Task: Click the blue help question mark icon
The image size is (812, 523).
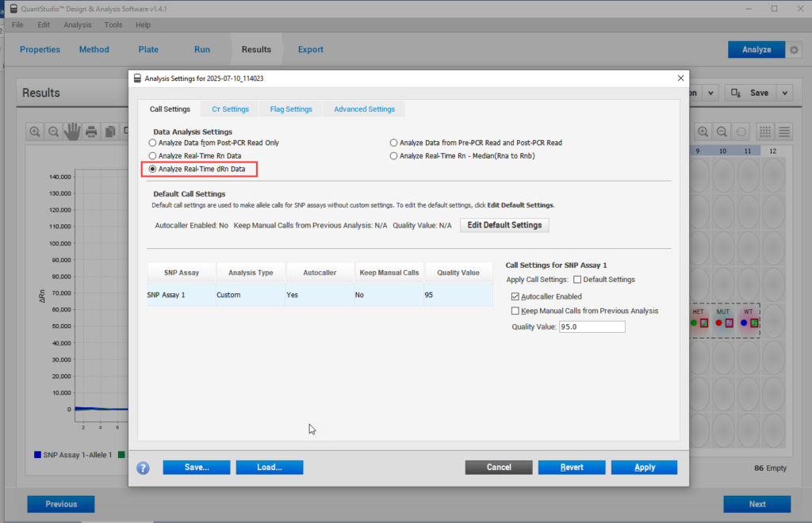Action: (144, 468)
